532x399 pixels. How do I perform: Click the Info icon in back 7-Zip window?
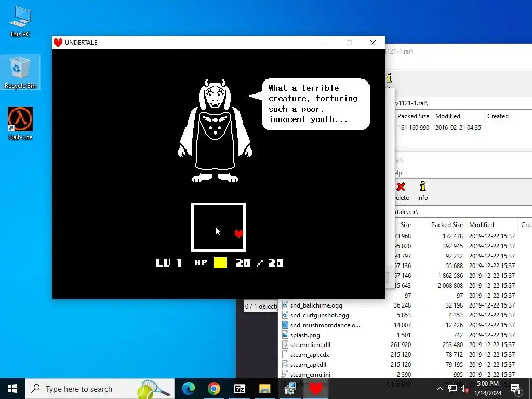tap(389, 78)
